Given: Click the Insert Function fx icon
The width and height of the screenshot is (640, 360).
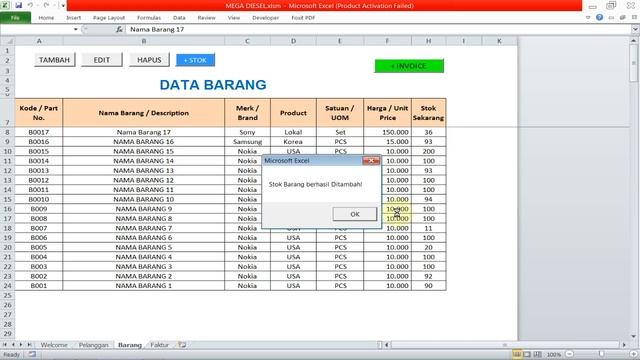Looking at the screenshot, I should (119, 29).
